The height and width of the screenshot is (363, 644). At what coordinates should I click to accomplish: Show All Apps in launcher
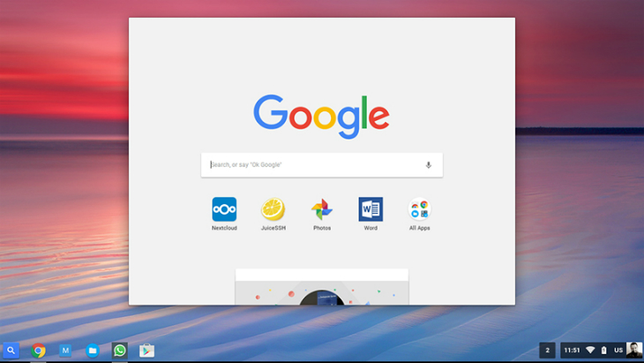pyautogui.click(x=419, y=209)
